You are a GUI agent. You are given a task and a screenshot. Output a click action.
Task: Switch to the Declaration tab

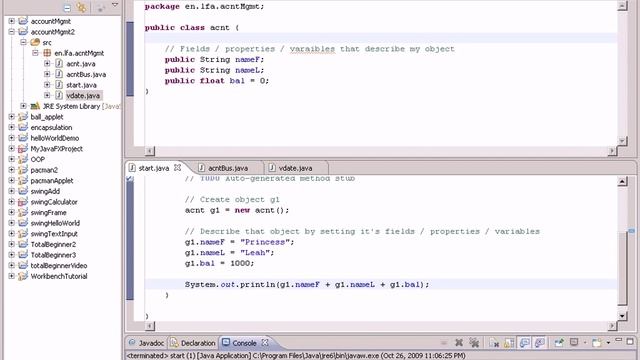pos(193,343)
